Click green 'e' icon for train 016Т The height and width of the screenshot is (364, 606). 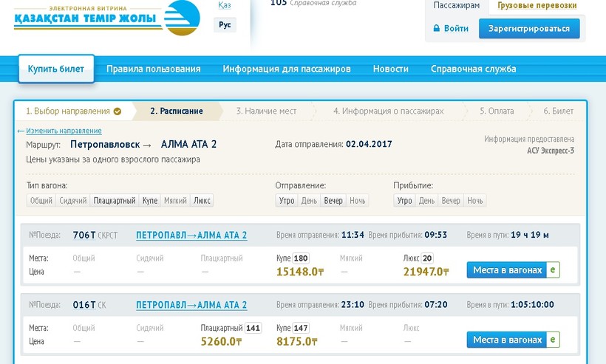pyautogui.click(x=553, y=340)
